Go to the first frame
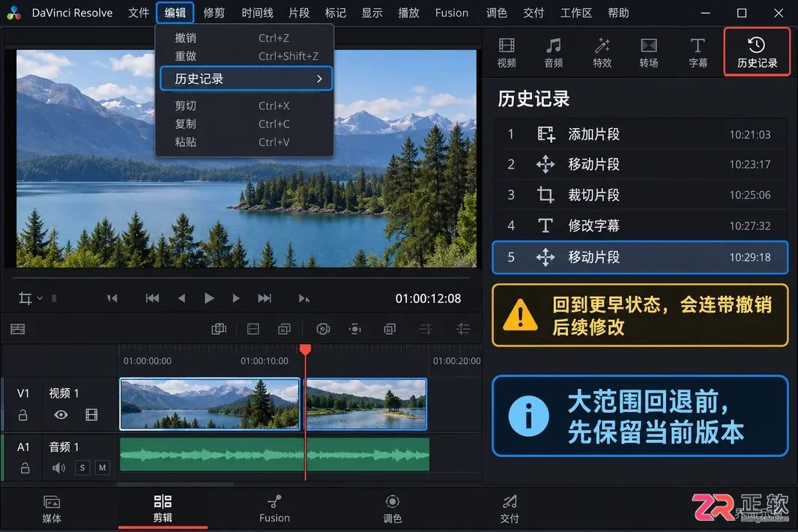This screenshot has height=532, width=798. point(152,298)
